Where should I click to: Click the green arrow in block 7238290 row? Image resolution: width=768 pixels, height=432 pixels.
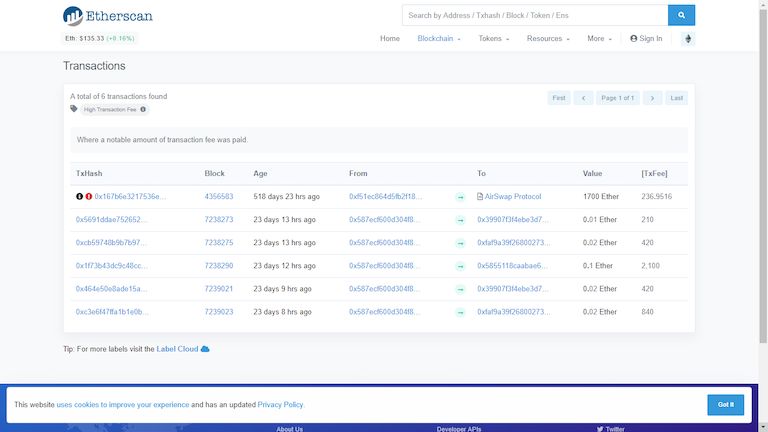[460, 266]
